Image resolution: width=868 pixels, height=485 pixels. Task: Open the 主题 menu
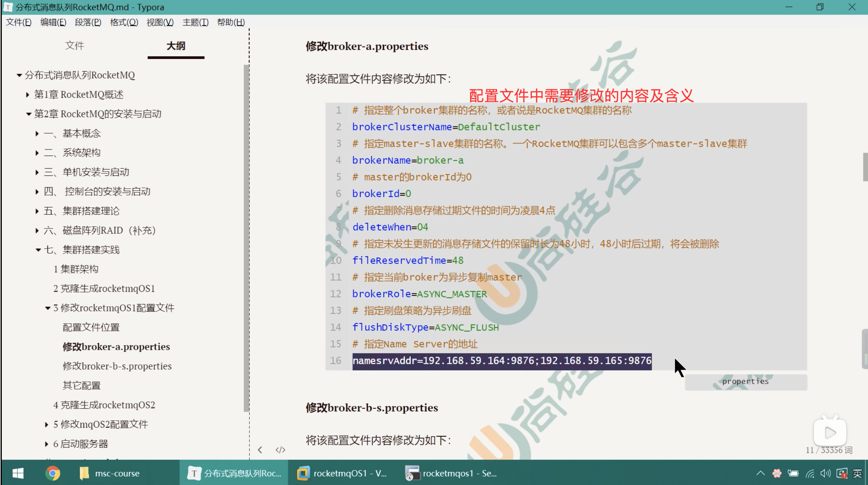tap(195, 22)
